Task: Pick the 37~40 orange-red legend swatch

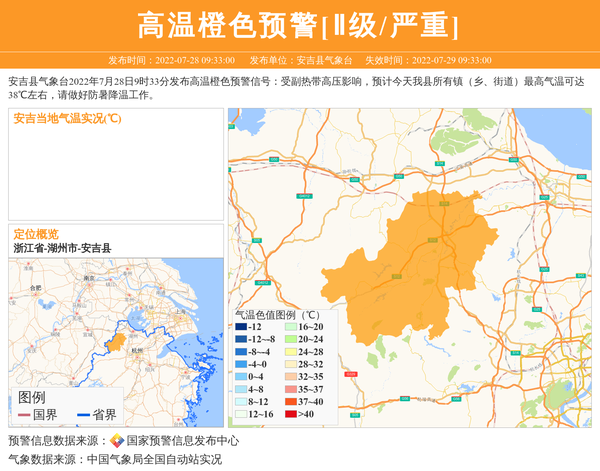Action: [289, 401]
